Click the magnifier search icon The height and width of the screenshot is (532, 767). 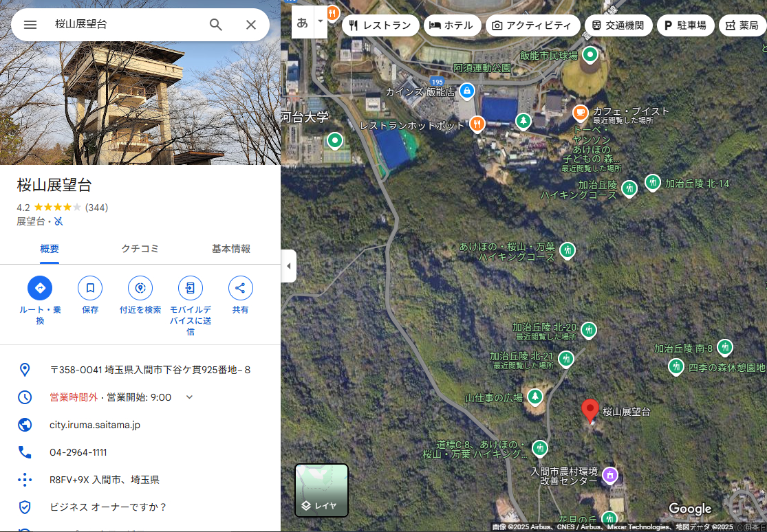point(216,25)
